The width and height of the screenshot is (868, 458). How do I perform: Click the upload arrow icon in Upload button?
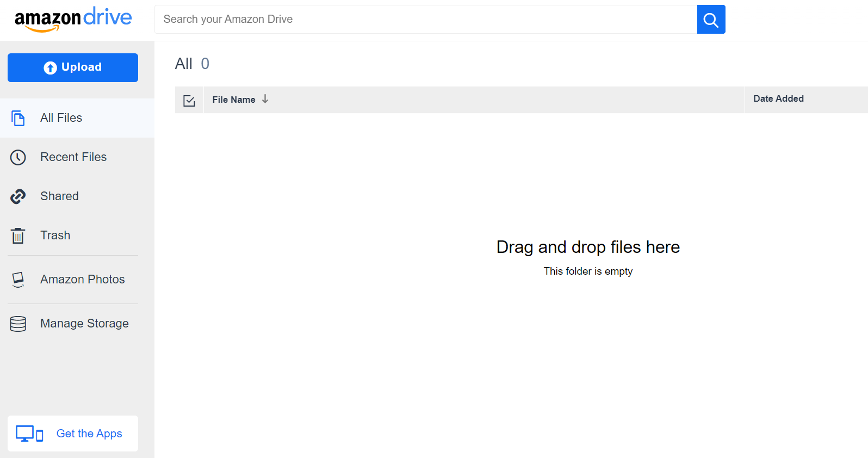click(x=51, y=67)
